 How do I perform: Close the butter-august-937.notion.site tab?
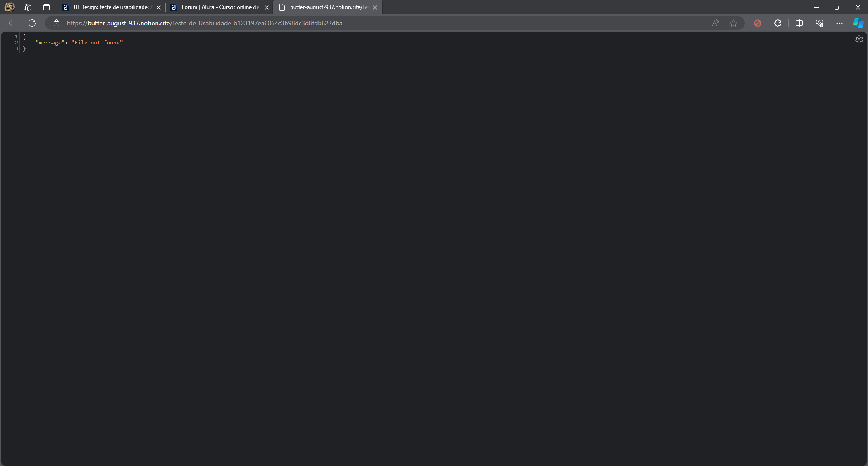[x=375, y=7]
